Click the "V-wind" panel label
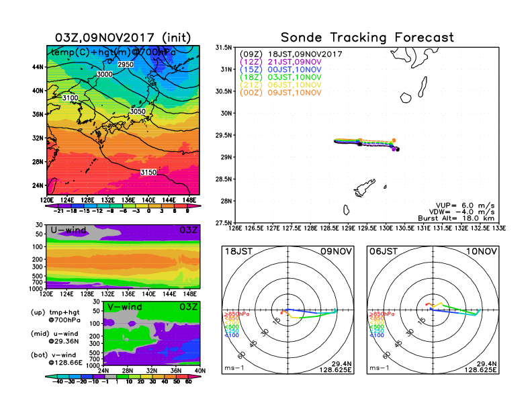Image resolution: width=532 pixels, height=411 pixels. 124,307
